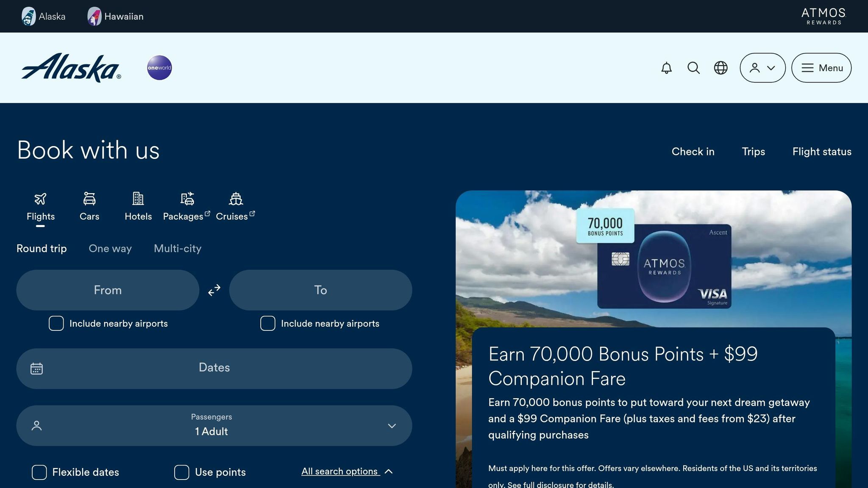Switch to the Cars booking tab
Image resolution: width=868 pixels, height=488 pixels.
coord(89,208)
